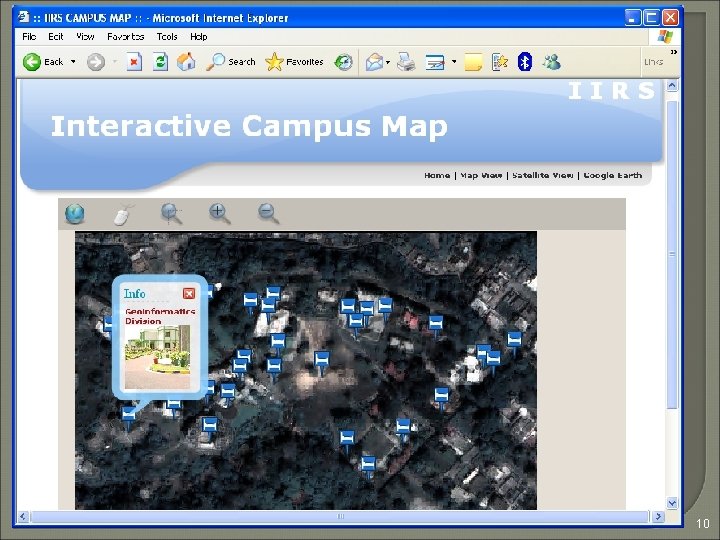
Task: Print the page with printer icon
Action: point(405,62)
